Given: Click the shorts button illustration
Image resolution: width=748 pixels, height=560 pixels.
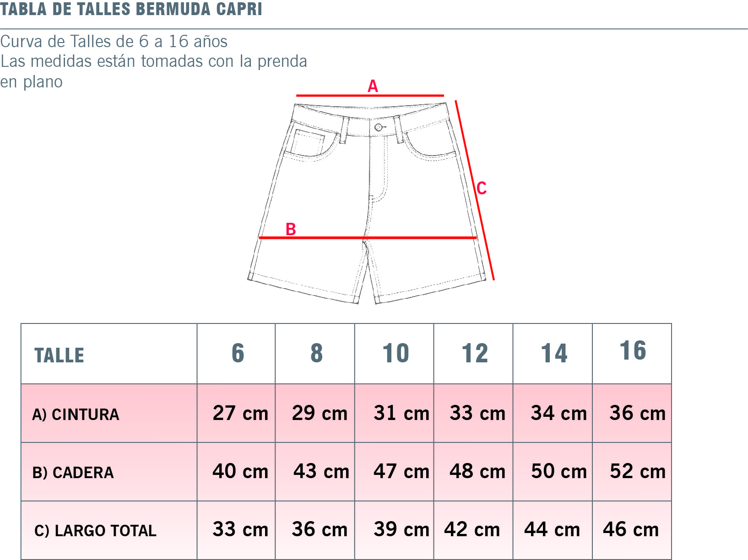Looking at the screenshot, I should [x=379, y=127].
